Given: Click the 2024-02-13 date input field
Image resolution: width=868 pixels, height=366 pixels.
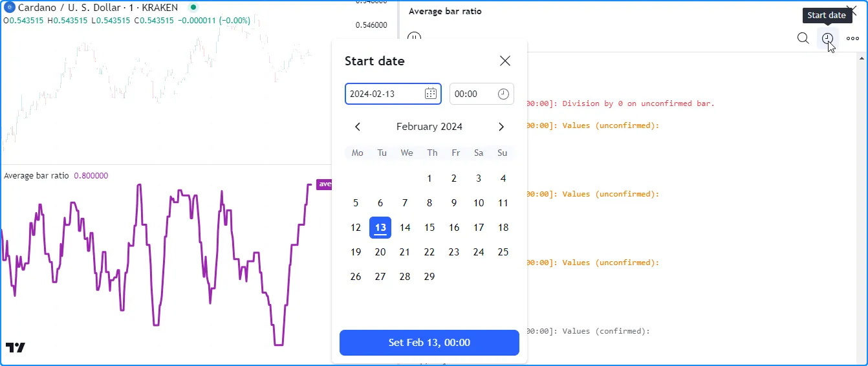Looking at the screenshot, I should point(385,94).
